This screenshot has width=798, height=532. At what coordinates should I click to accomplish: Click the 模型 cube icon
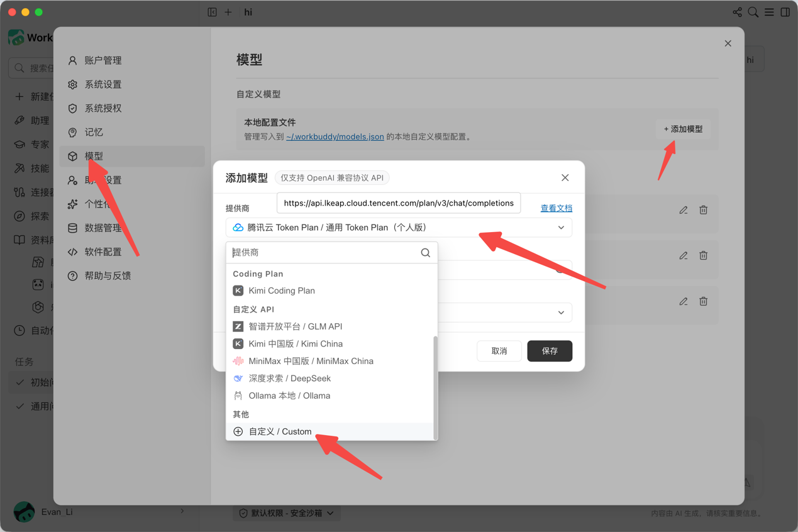[73, 156]
